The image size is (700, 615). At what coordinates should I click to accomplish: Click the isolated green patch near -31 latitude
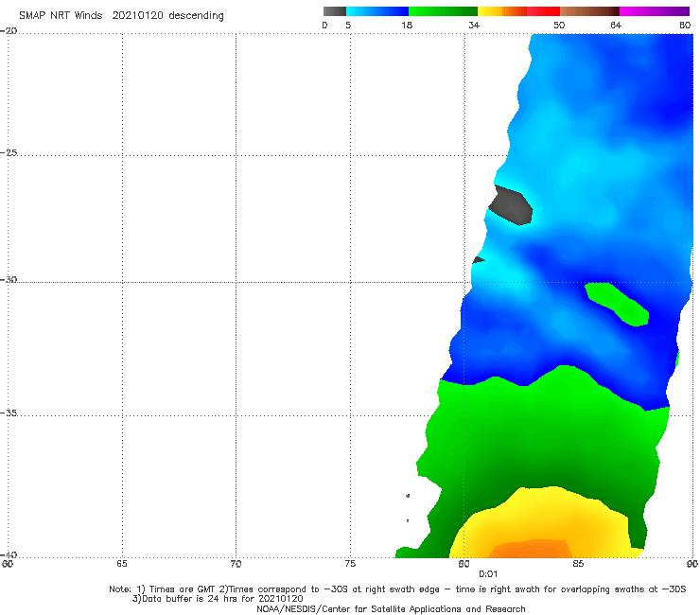(619, 303)
